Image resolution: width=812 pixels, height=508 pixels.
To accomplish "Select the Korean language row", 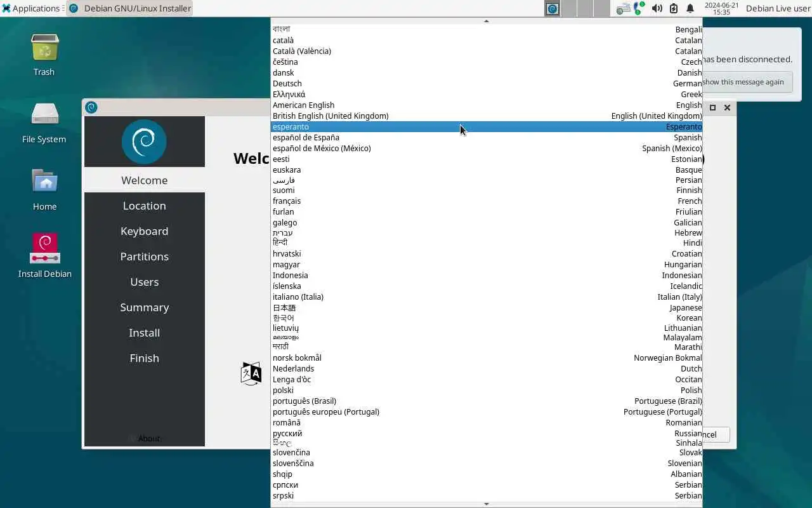I will [487, 317].
